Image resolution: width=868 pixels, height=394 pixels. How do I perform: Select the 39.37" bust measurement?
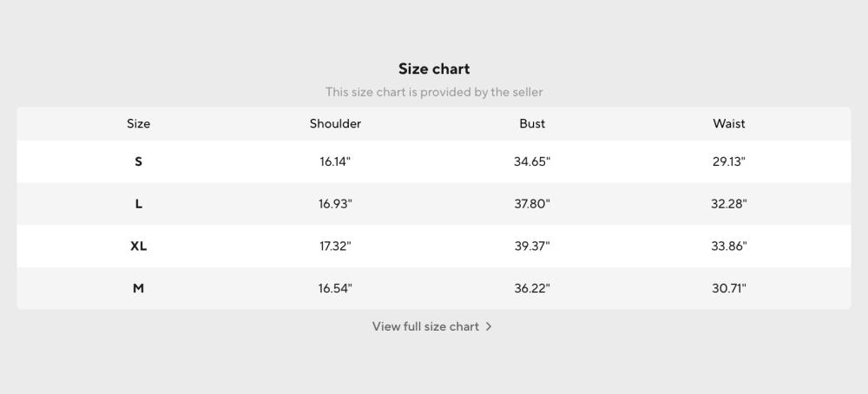[532, 246]
